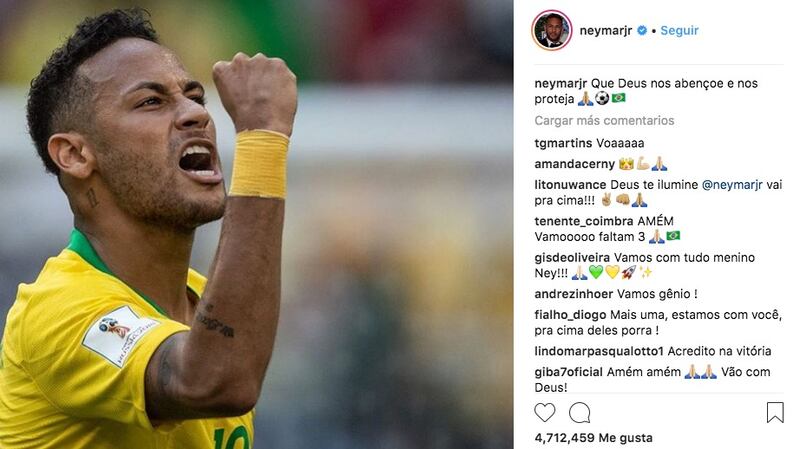Open the litonuwance user profile
The image size is (800, 449).
[x=570, y=185]
